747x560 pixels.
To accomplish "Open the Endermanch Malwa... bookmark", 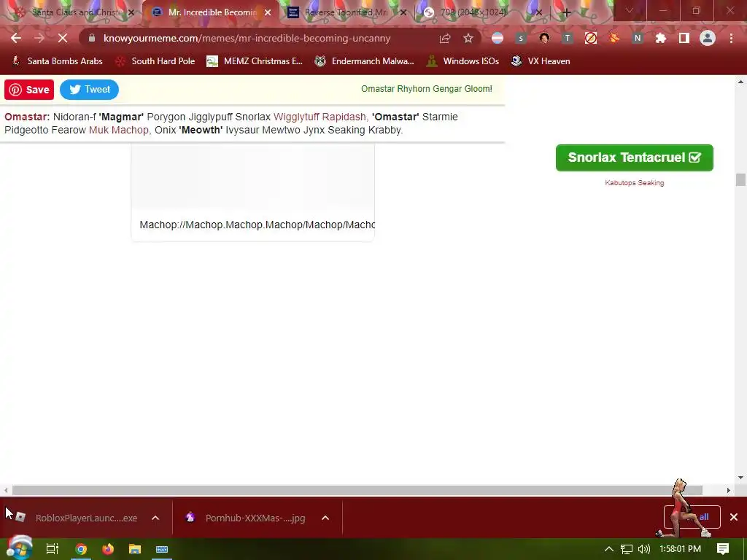I will pos(365,61).
